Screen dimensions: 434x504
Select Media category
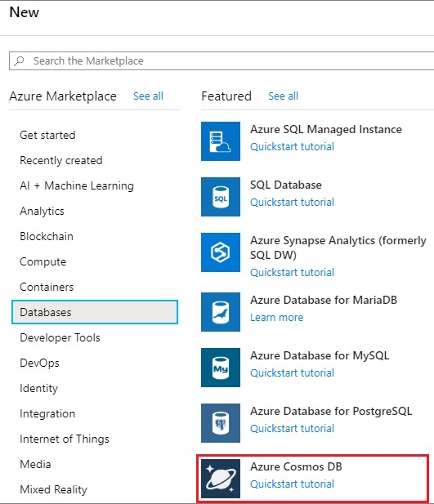pyautogui.click(x=35, y=464)
